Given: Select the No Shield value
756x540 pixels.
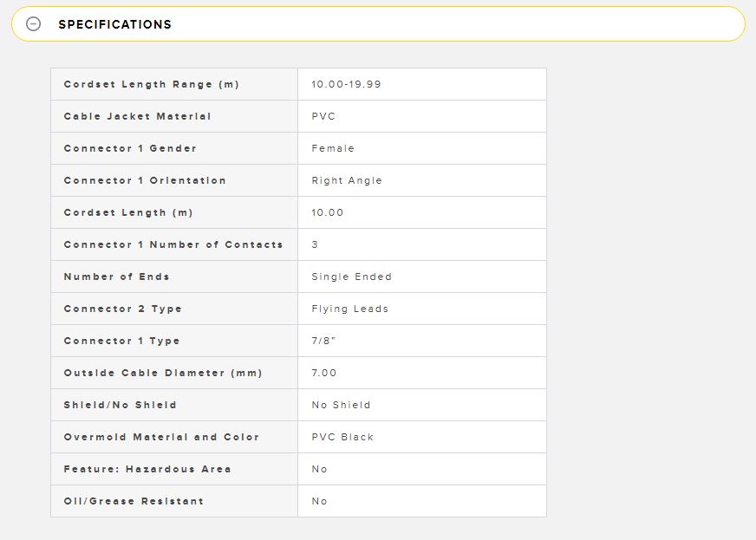Looking at the screenshot, I should (341, 405).
